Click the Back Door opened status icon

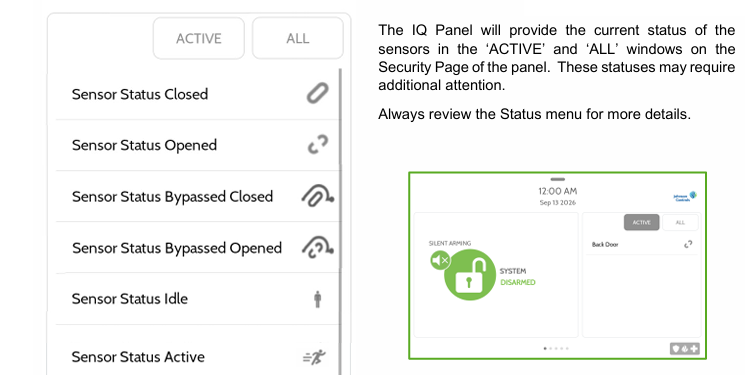[688, 245]
